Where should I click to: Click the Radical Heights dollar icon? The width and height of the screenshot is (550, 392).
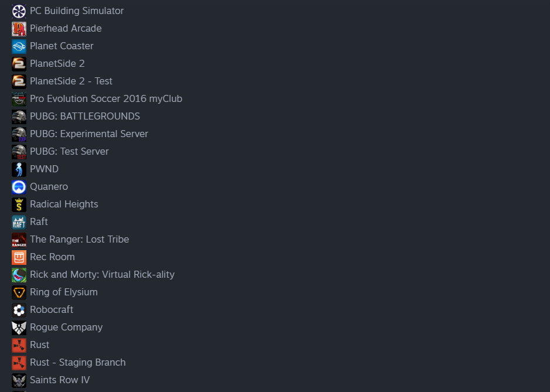[19, 204]
